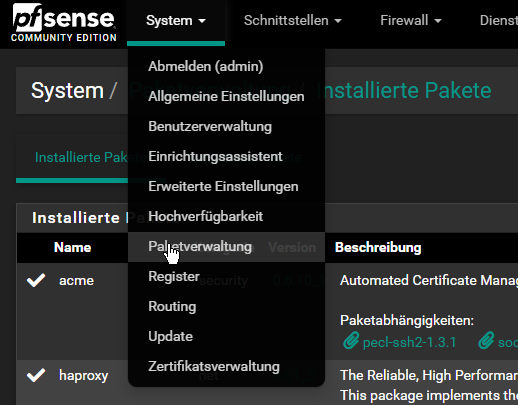Open the Routing menu entry
This screenshot has width=518, height=405.
point(226,306)
